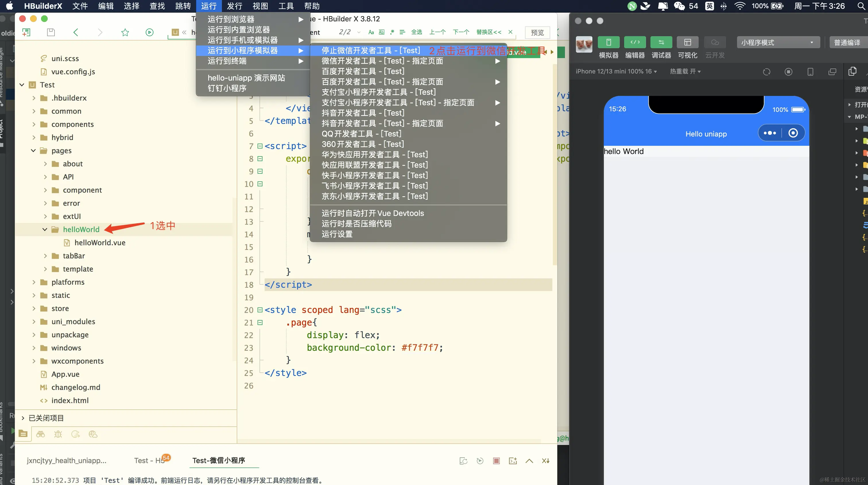Open search history dropdown next to 2/2

359,32
